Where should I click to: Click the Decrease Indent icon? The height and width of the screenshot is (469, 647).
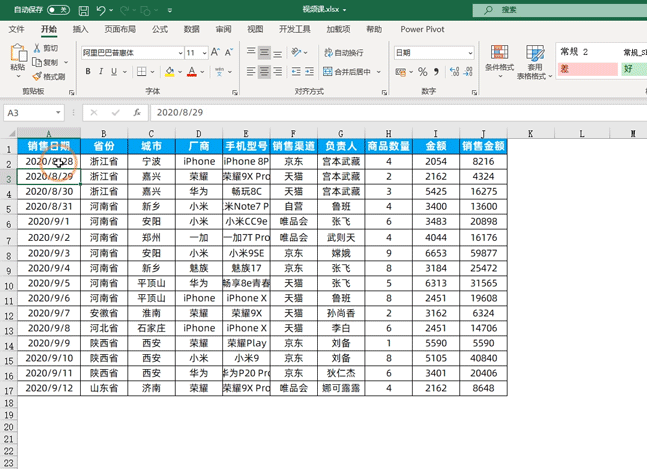(296, 72)
